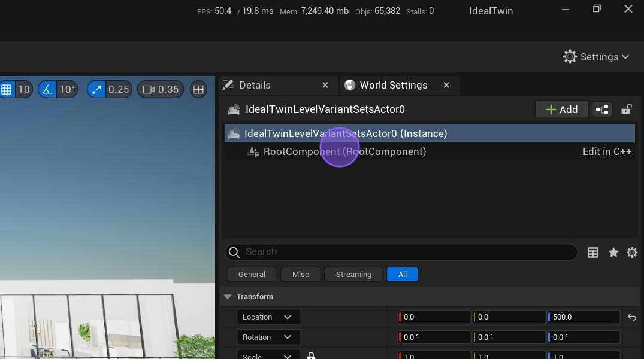Image resolution: width=644 pixels, height=359 pixels.
Task: Open the Location type dropdown
Action: pyautogui.click(x=268, y=317)
